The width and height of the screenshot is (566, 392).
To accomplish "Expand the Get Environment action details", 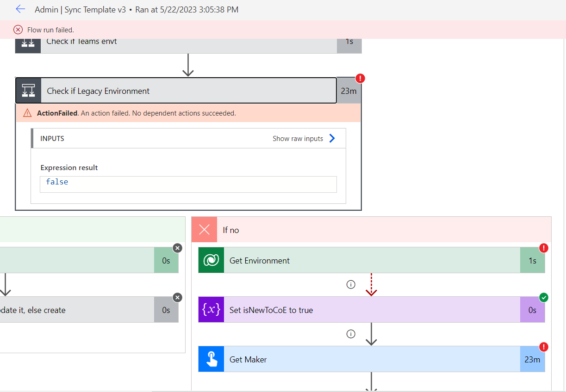I will coord(324,260).
